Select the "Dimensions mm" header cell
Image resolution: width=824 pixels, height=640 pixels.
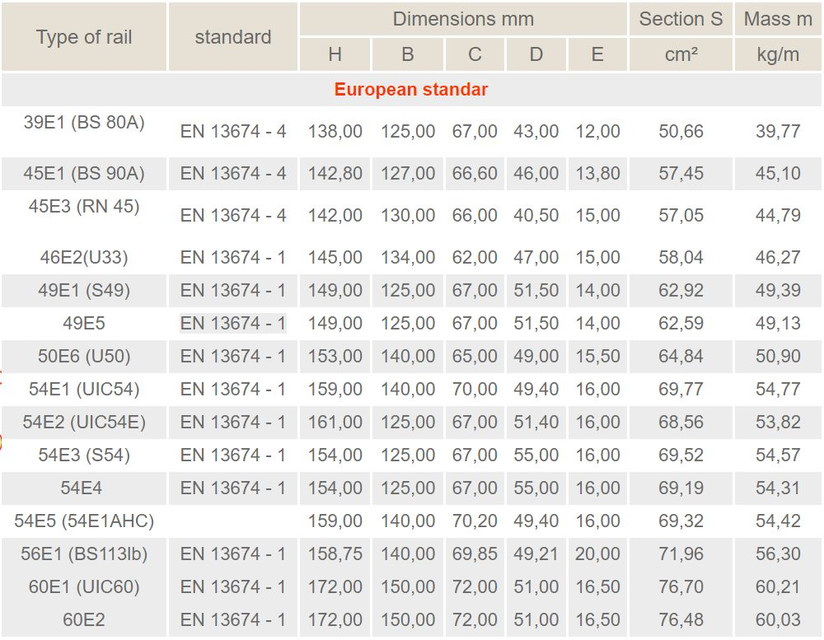463,19
